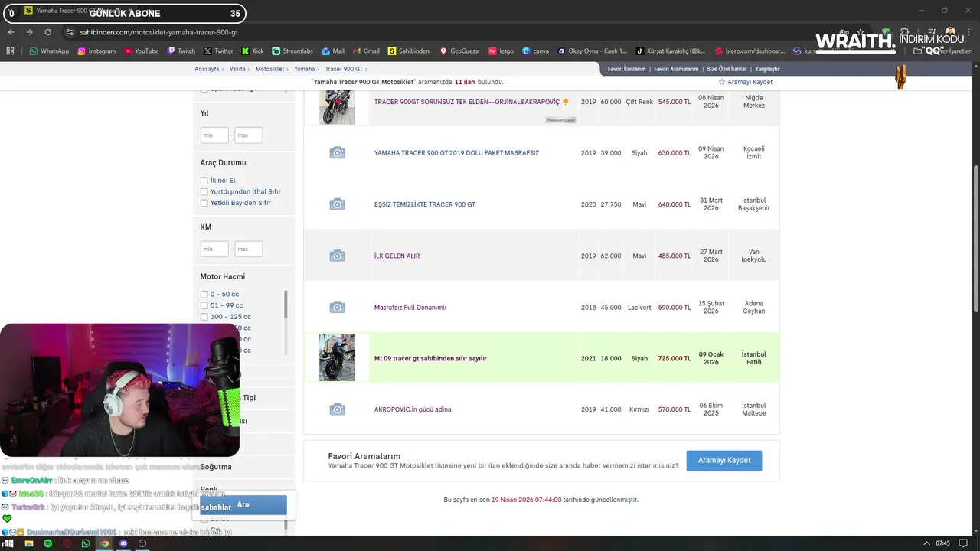
Task: Open the YouTube bookmark
Action: 141,51
